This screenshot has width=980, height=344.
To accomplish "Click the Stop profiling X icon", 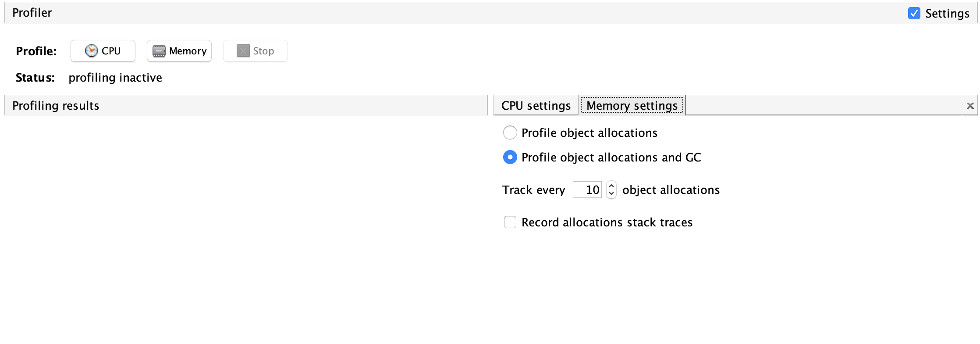I will (x=243, y=51).
